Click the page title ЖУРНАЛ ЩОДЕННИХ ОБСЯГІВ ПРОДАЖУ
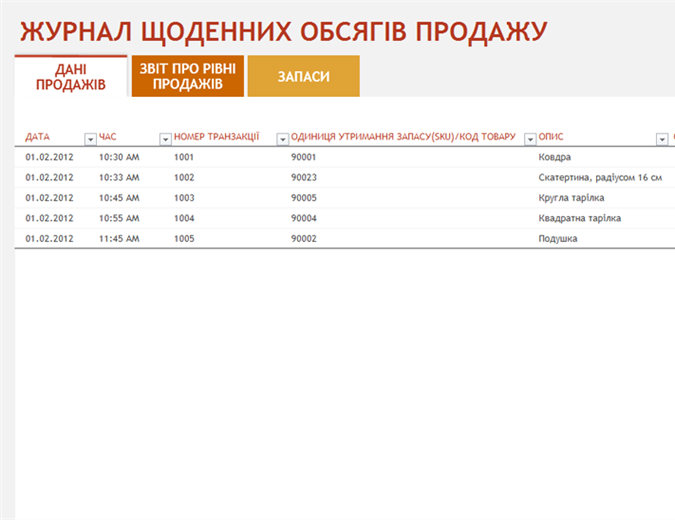675x520 pixels. [x=283, y=31]
